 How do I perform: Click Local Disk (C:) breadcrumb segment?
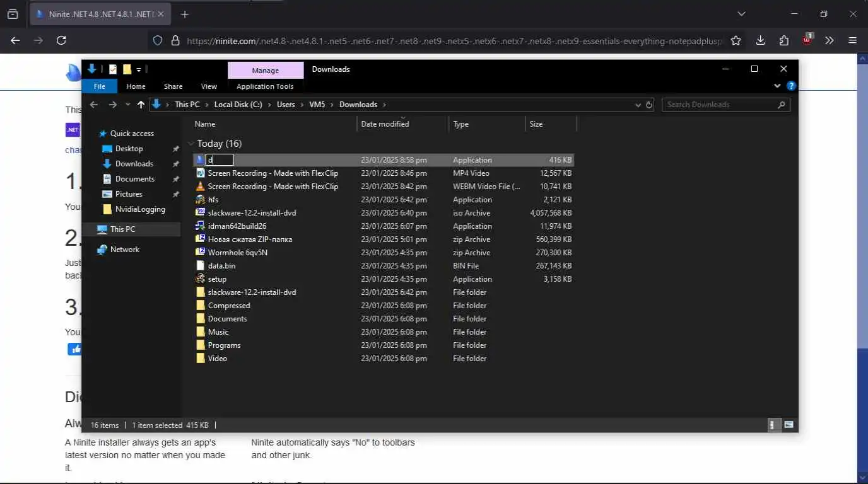pyautogui.click(x=238, y=105)
